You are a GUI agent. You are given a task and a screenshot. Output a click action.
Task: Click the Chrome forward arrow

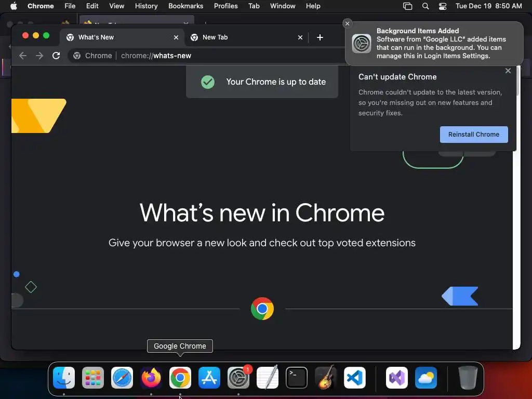pos(39,56)
